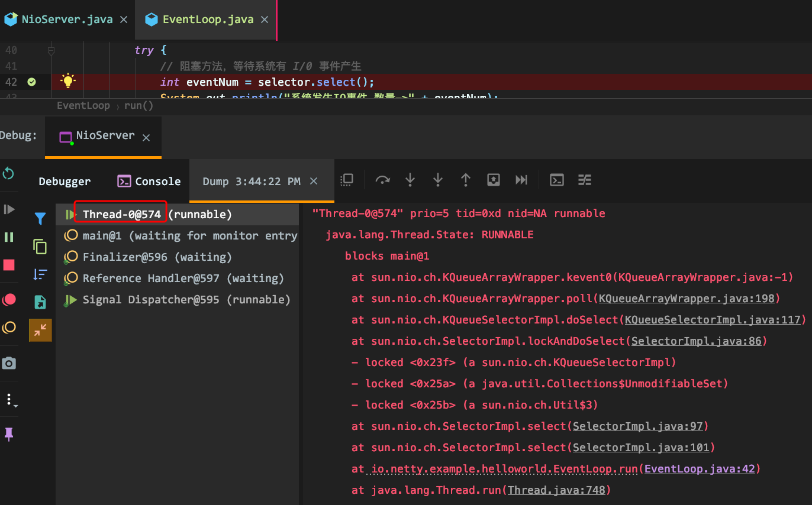This screenshot has height=505, width=812.
Task: Close the Dump 3:44:22 PM tab
Action: [314, 181]
